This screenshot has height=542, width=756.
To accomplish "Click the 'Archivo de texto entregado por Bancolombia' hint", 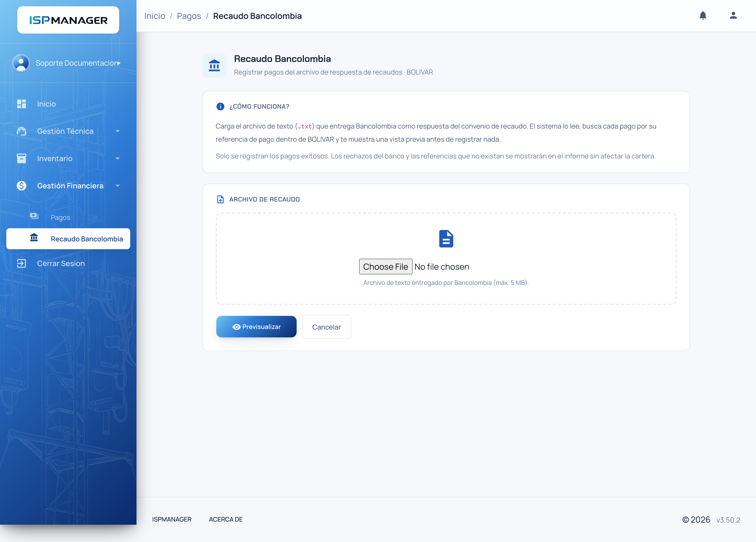I will point(446,283).
